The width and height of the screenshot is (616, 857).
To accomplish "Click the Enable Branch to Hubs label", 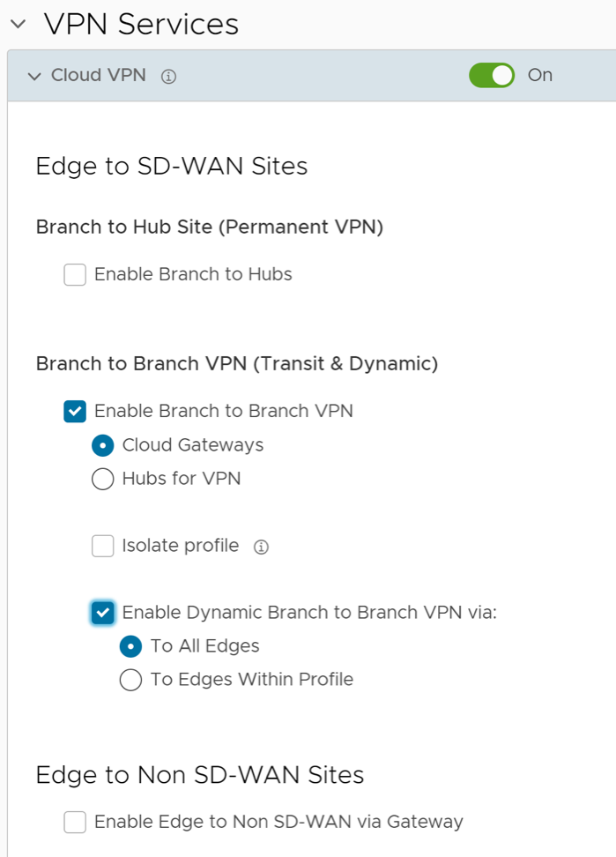I will [193, 275].
